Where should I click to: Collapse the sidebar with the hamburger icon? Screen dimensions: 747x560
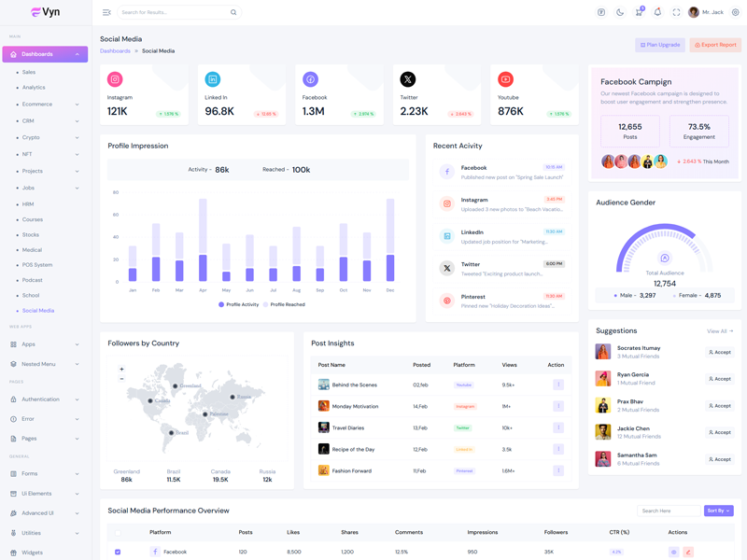(x=106, y=12)
